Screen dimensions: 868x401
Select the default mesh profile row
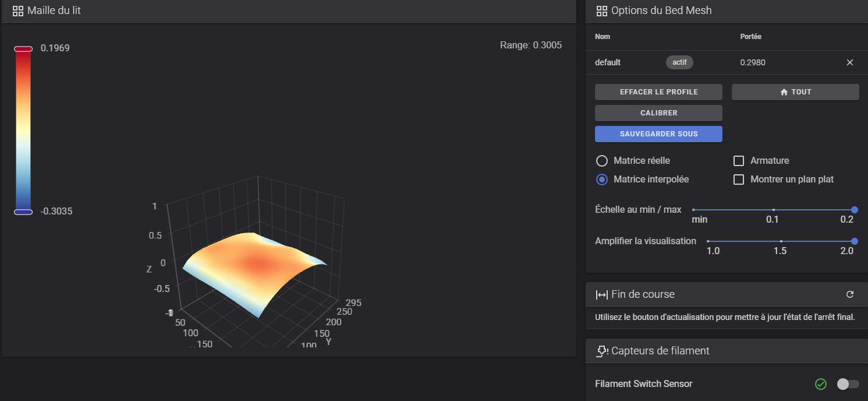[727, 62]
